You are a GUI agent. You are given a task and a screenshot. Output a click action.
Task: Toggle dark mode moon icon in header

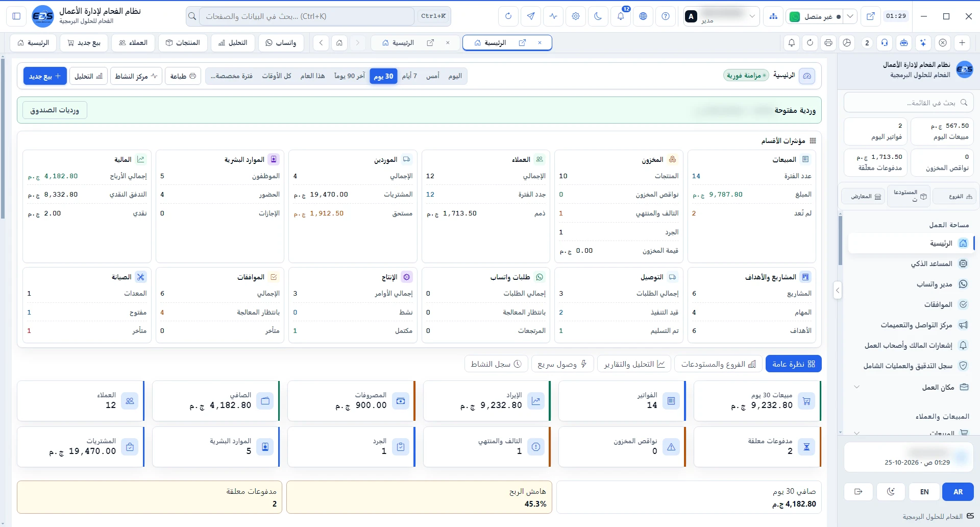[598, 16]
